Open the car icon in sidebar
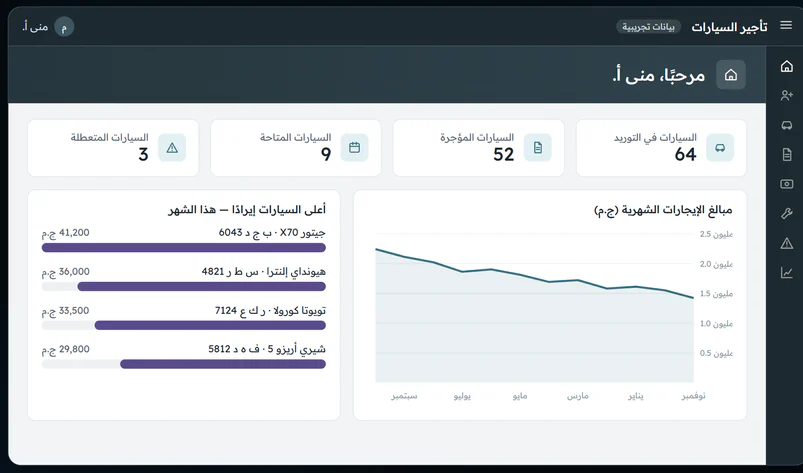 point(787,125)
